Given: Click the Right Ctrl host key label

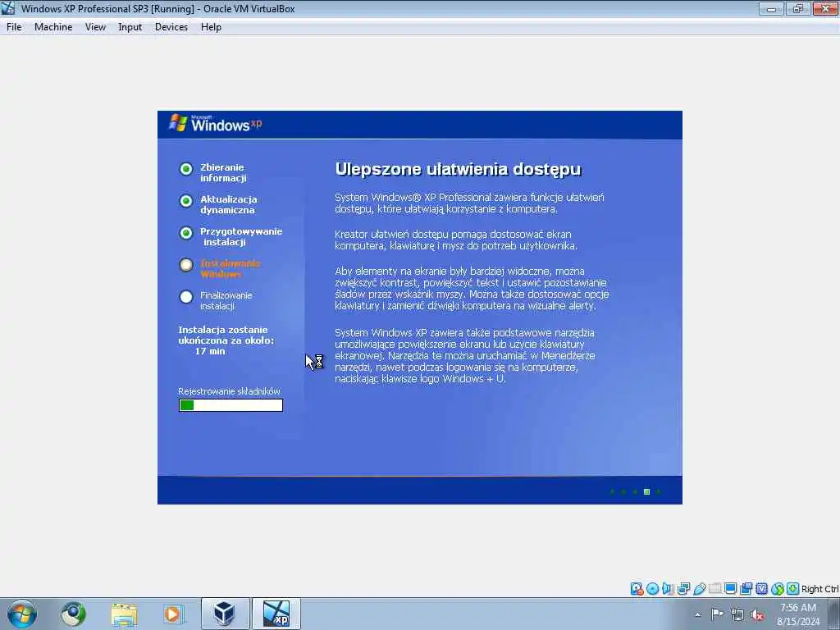Looking at the screenshot, I should (x=819, y=589).
